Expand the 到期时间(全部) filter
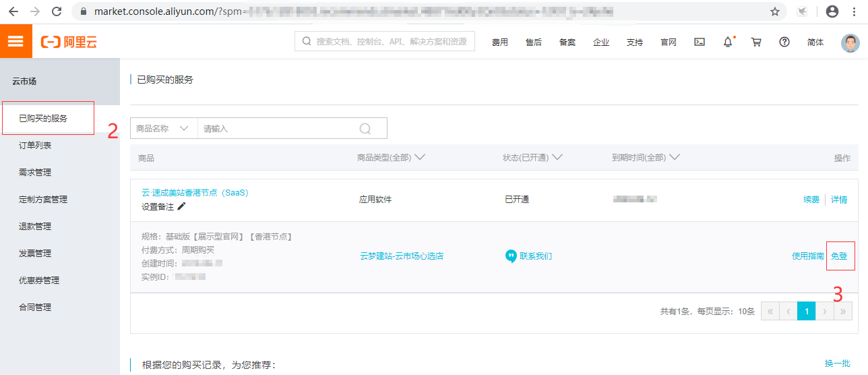This screenshot has width=868, height=375. point(646,157)
